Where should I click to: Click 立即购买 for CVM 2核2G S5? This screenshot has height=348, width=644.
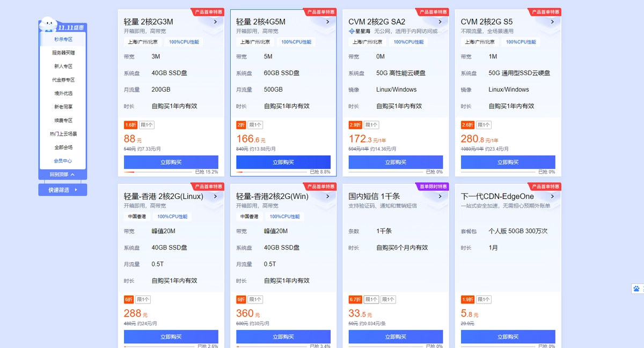click(x=508, y=162)
